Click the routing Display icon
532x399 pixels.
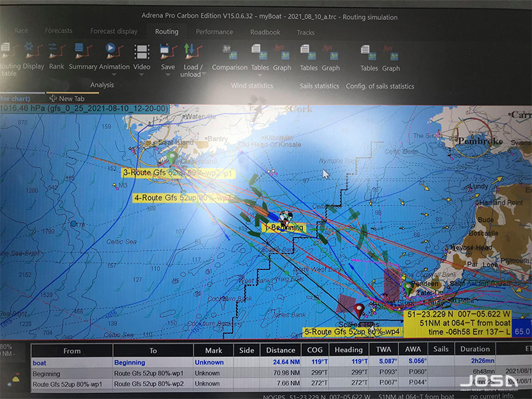tap(33, 51)
